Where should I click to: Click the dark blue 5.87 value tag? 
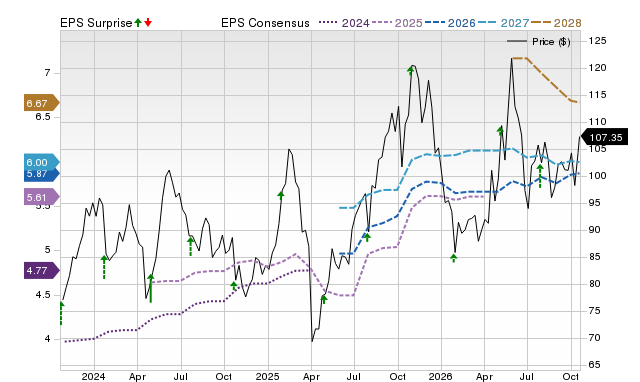(x=42, y=174)
